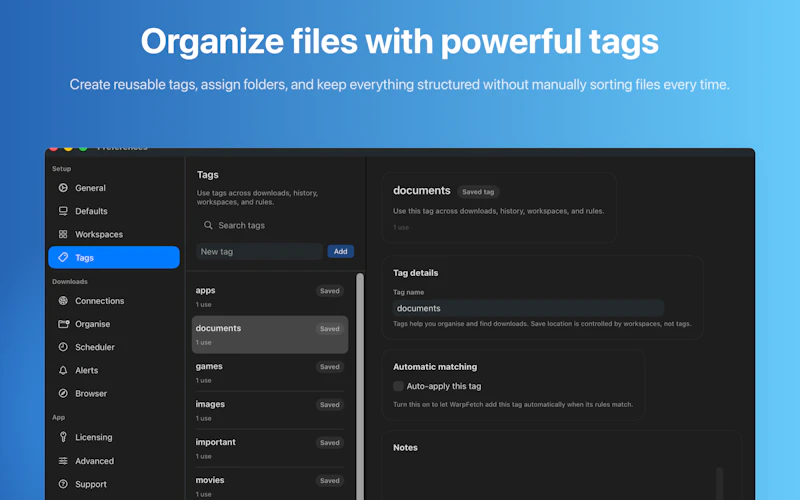Image resolution: width=800 pixels, height=500 pixels.
Task: Click the Defaults monitor icon
Action: [x=63, y=211]
